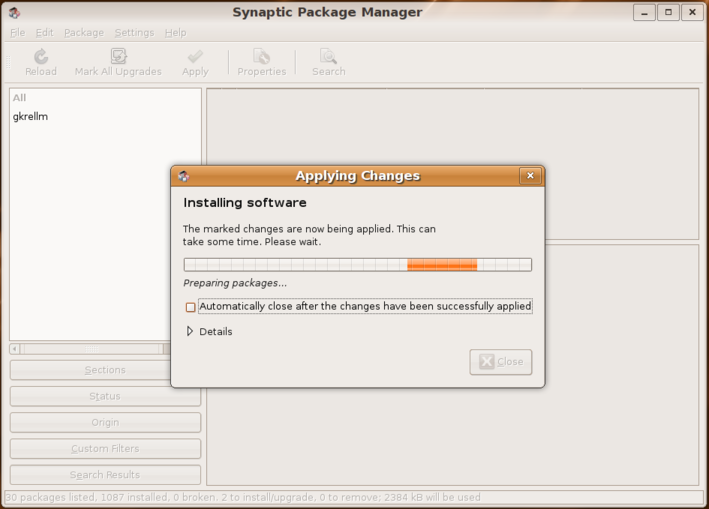Screen dimensions: 709x509
Task: Select the All category in list
Action: coord(19,98)
